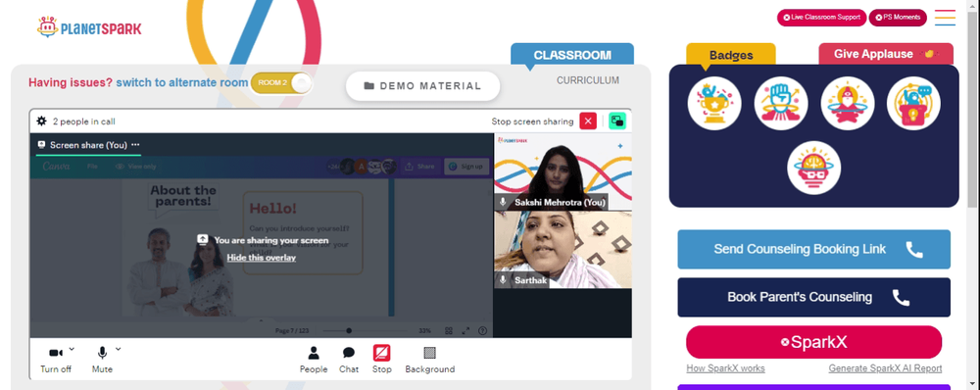Click Generate SparkX AI Report link
The image size is (980, 390).
885,368
